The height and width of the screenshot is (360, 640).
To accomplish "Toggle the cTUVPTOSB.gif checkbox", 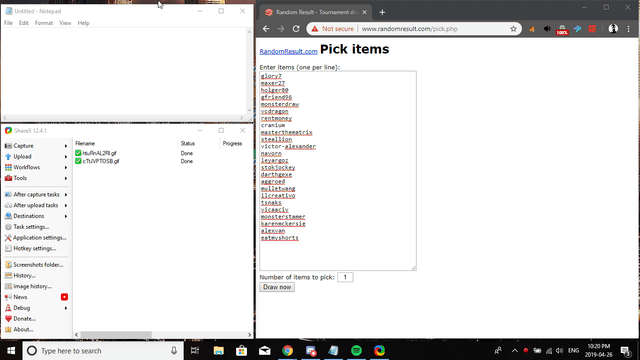I will pyautogui.click(x=78, y=161).
